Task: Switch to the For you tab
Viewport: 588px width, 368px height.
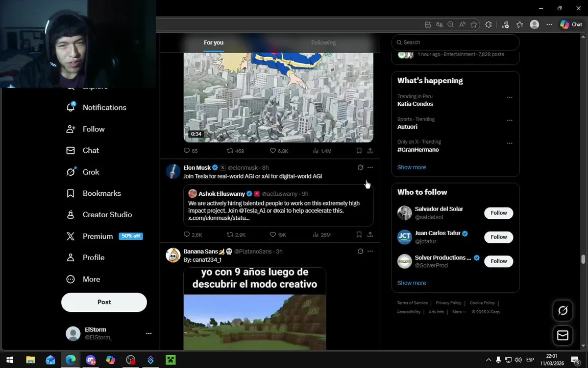Action: pos(213,42)
